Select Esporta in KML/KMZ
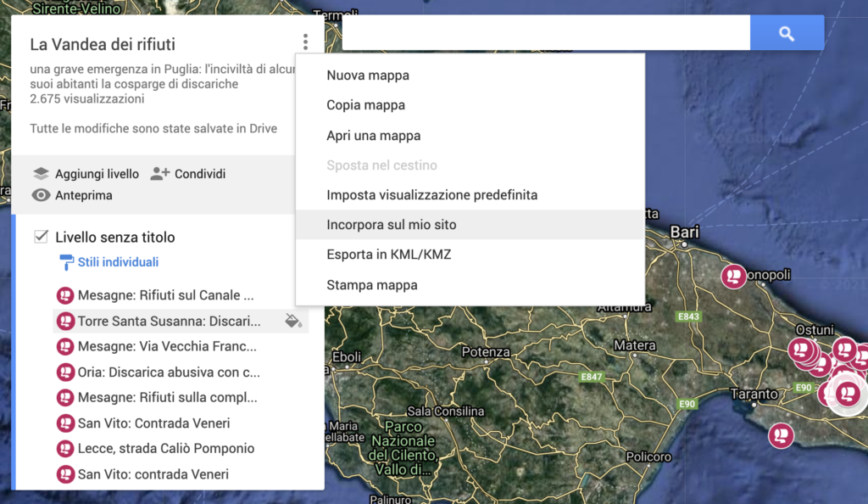The width and height of the screenshot is (868, 504). [x=470, y=255]
